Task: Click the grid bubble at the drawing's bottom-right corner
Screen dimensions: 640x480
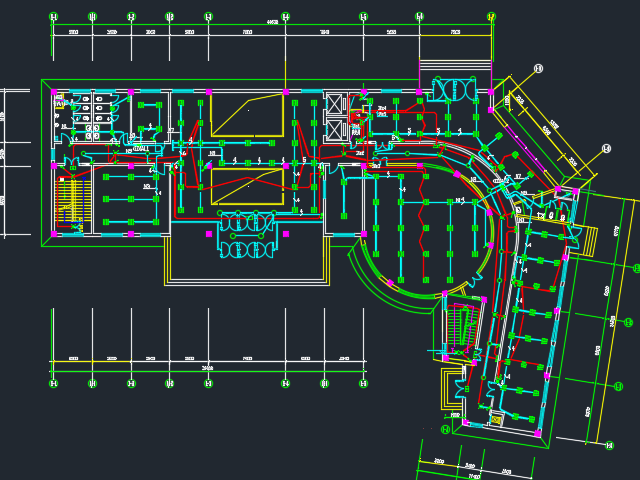Action: (610, 445)
